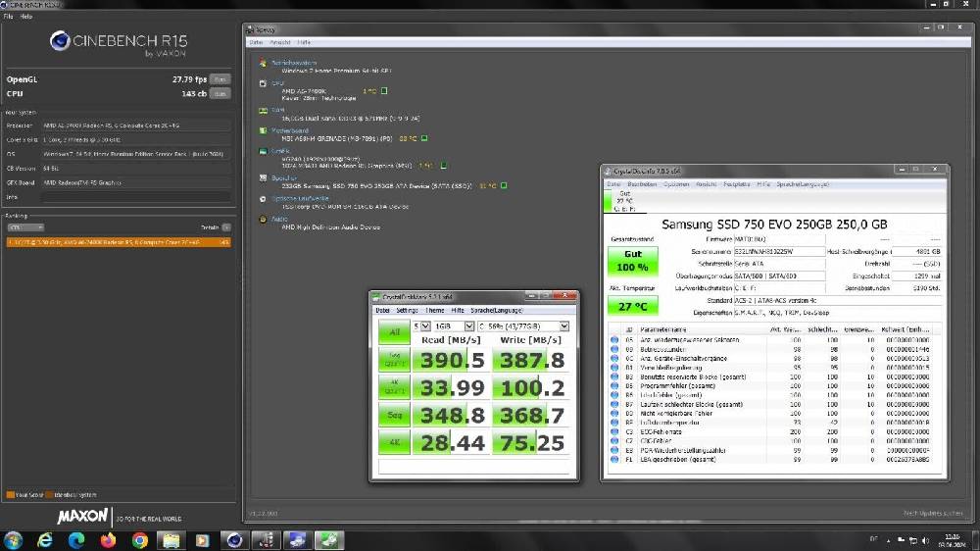980x551 pixels.
Task: Click the Speicher drive icon in Speccy
Action: coord(263,178)
